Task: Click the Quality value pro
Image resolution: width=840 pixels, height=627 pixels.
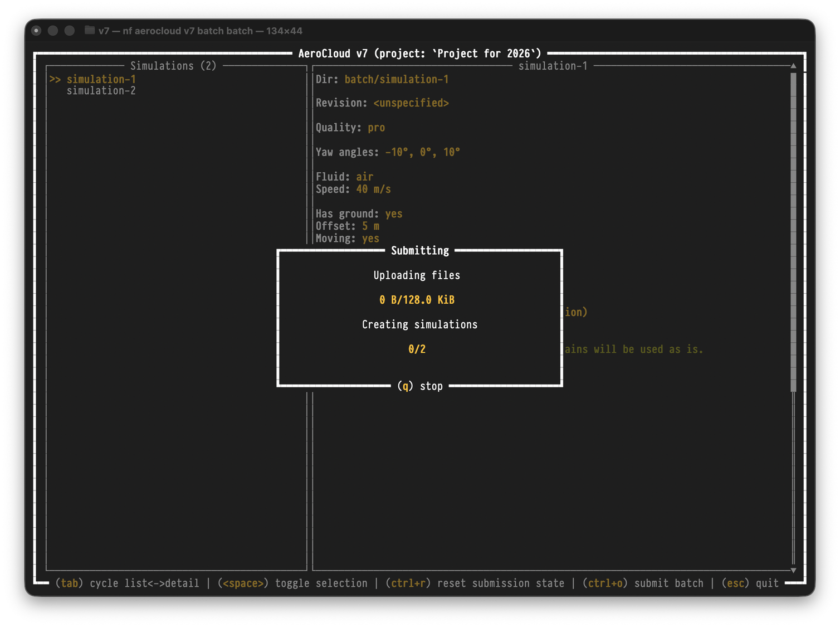Action: 376,128
